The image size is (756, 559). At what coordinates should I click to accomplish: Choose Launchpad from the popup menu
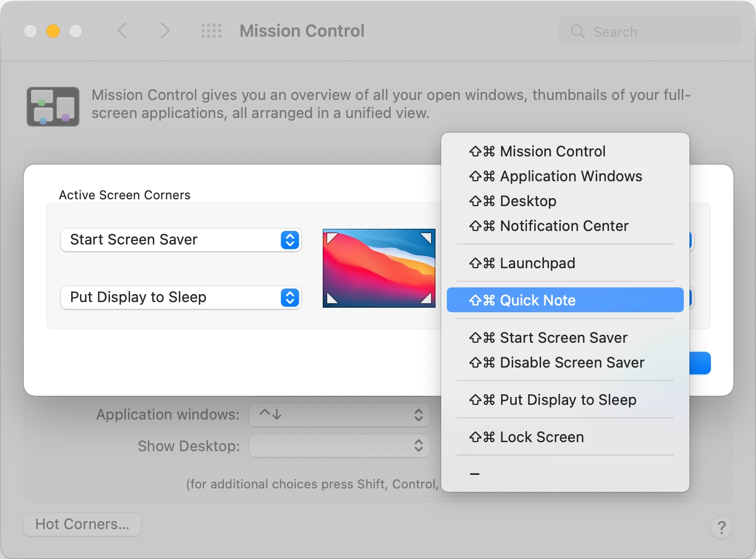pos(565,263)
